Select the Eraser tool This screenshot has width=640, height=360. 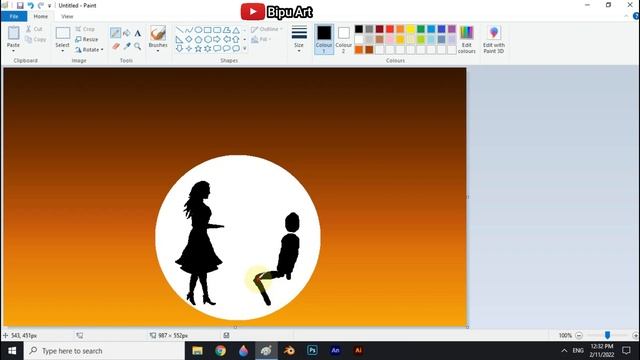(x=116, y=46)
